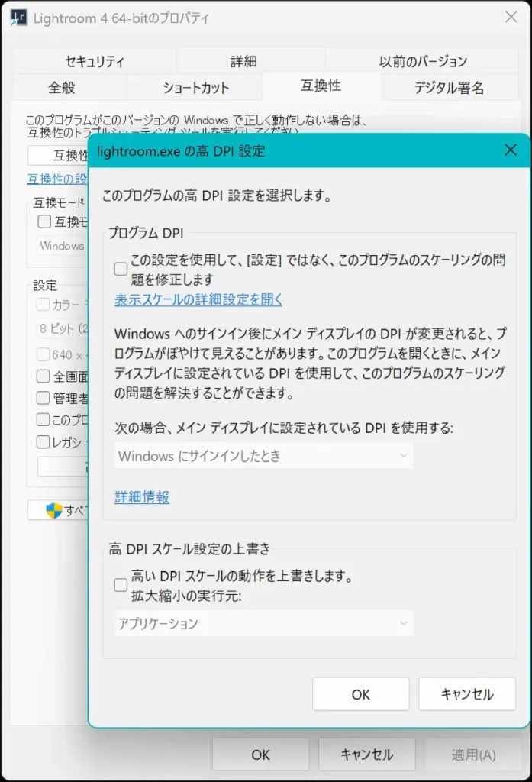
Task: Open the 'Windows にサインインしたとき' dropdown
Action: pyautogui.click(x=264, y=456)
